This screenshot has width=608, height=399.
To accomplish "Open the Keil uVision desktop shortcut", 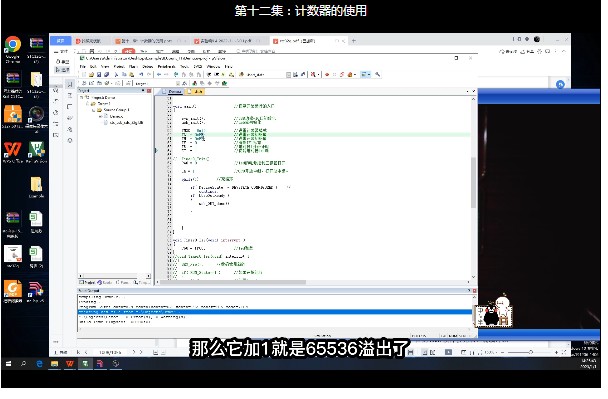I will (37, 149).
